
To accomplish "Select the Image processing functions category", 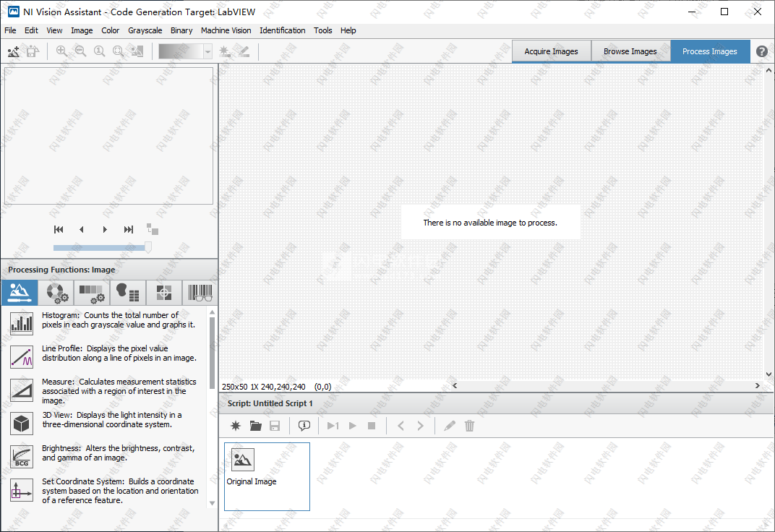I will coord(20,293).
